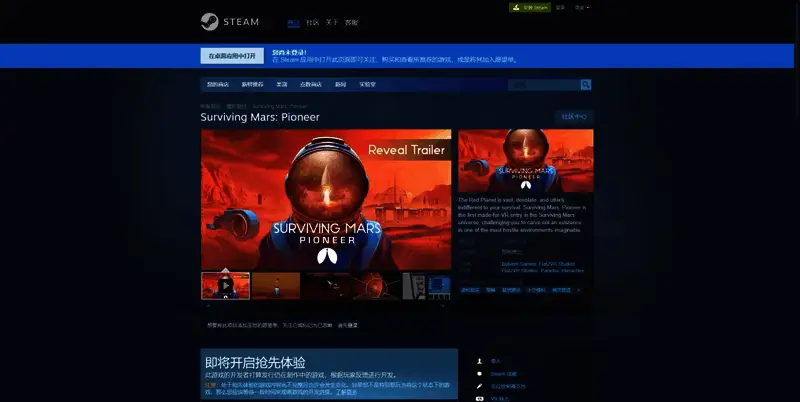Click the fifth tag in tags row

pyautogui.click(x=561, y=290)
